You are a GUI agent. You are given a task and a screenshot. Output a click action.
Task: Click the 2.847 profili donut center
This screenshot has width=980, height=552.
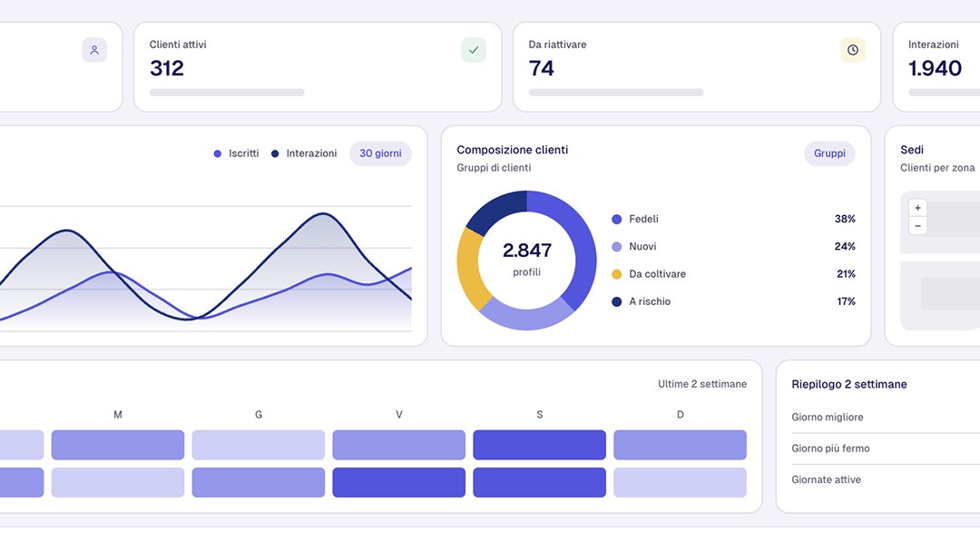coord(527,259)
